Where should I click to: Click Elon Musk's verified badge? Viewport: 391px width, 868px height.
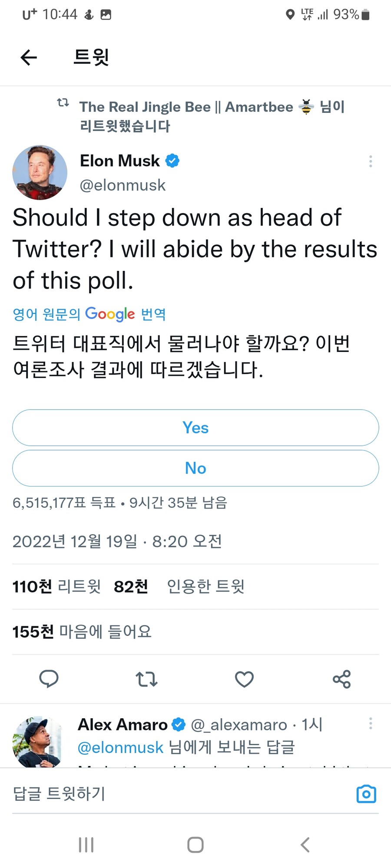[172, 160]
